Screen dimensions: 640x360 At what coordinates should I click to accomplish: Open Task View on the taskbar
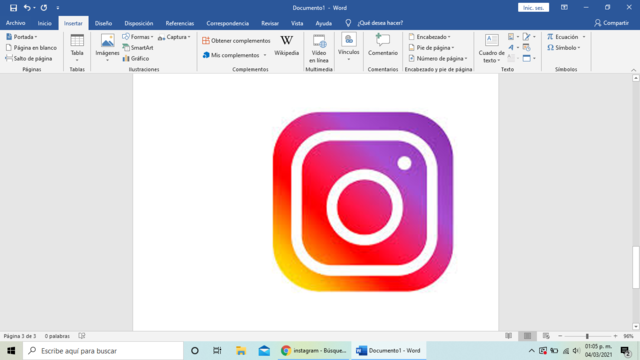pyautogui.click(x=217, y=351)
